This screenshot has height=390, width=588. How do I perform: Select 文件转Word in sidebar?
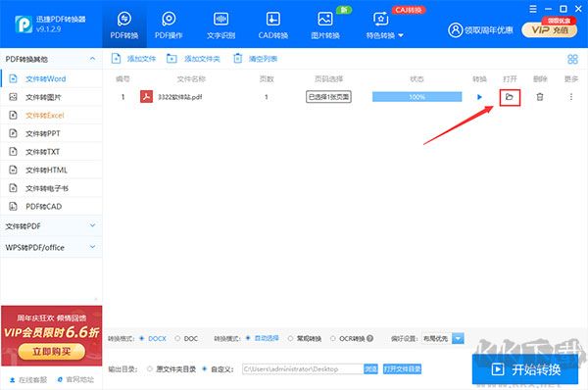coord(51,78)
